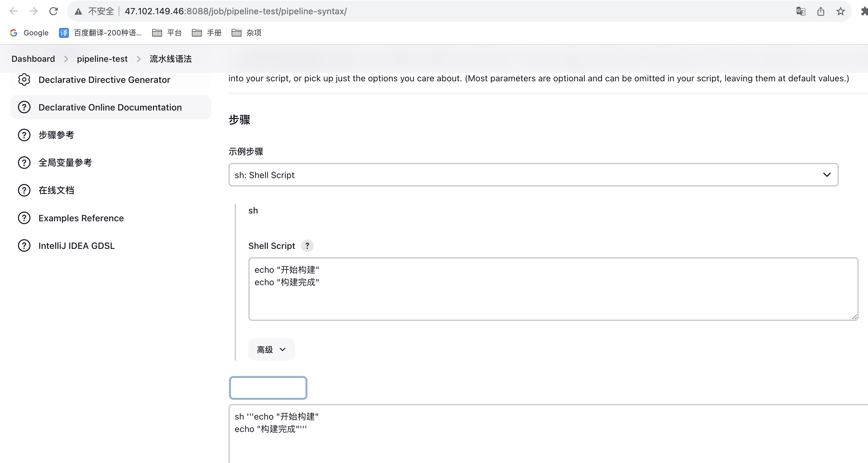The height and width of the screenshot is (463, 868).
Task: Click the share page icon
Action: (821, 11)
